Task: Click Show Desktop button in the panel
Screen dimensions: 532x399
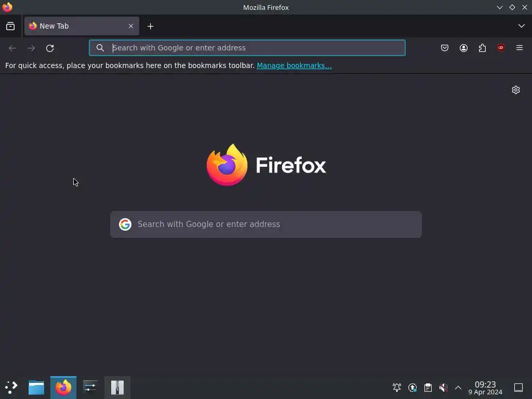Action: click(518, 388)
